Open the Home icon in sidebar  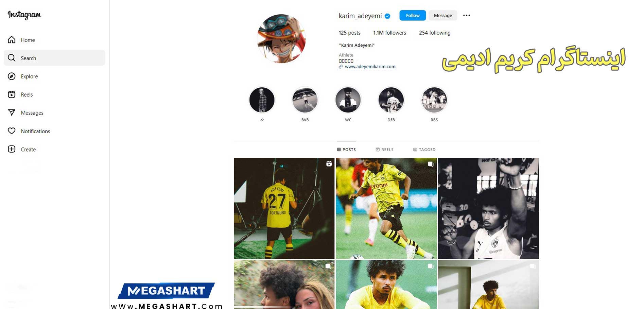coord(12,40)
